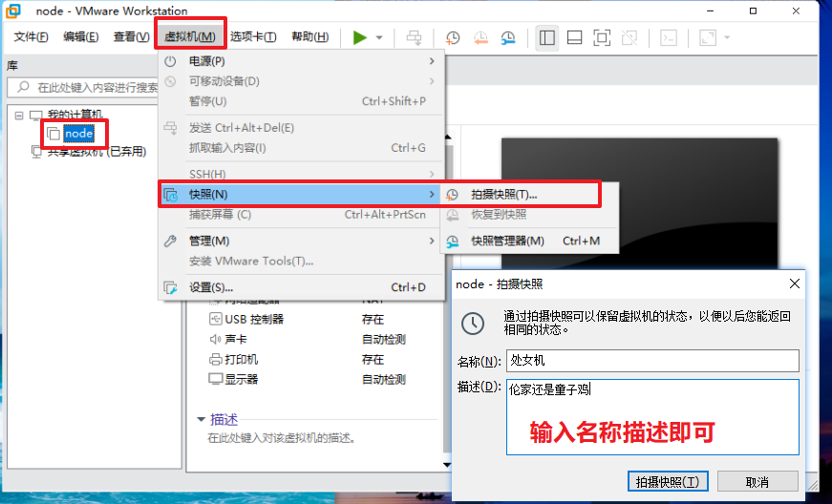The width and height of the screenshot is (832, 504).
Task: Collapse the 我的计算机 tree node
Action: click(x=19, y=115)
